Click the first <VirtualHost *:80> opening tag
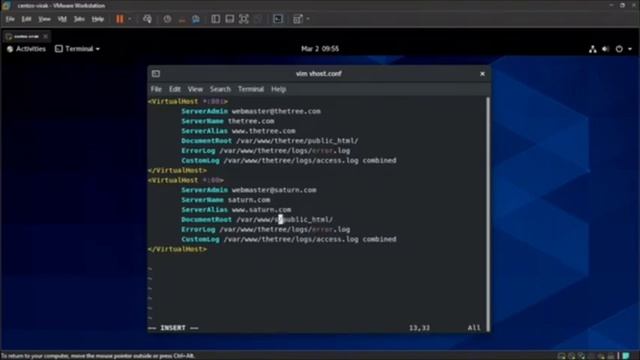 [x=188, y=101]
